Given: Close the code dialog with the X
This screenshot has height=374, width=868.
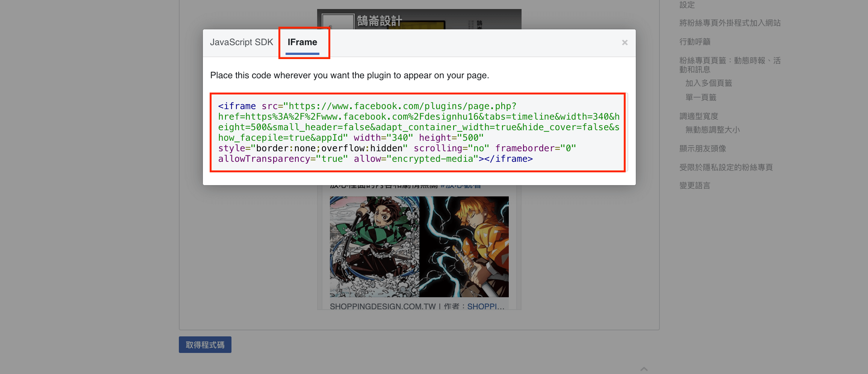Looking at the screenshot, I should pyautogui.click(x=625, y=43).
